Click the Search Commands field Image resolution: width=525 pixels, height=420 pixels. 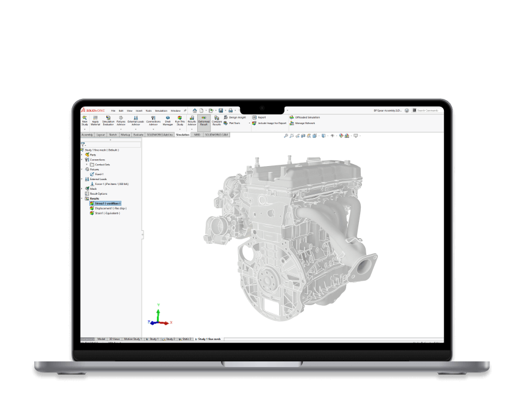[429, 110]
